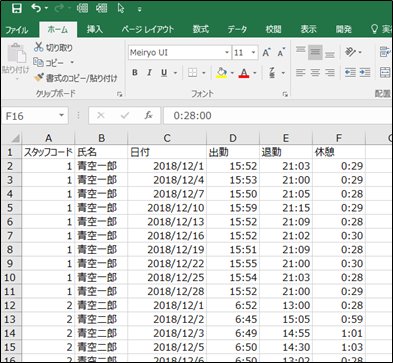This screenshot has height=363, width=393.
Task: Click the コピー button
Action: point(49,62)
